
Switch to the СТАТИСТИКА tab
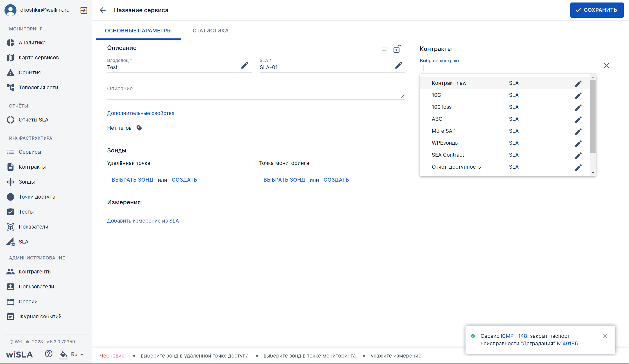(x=210, y=31)
